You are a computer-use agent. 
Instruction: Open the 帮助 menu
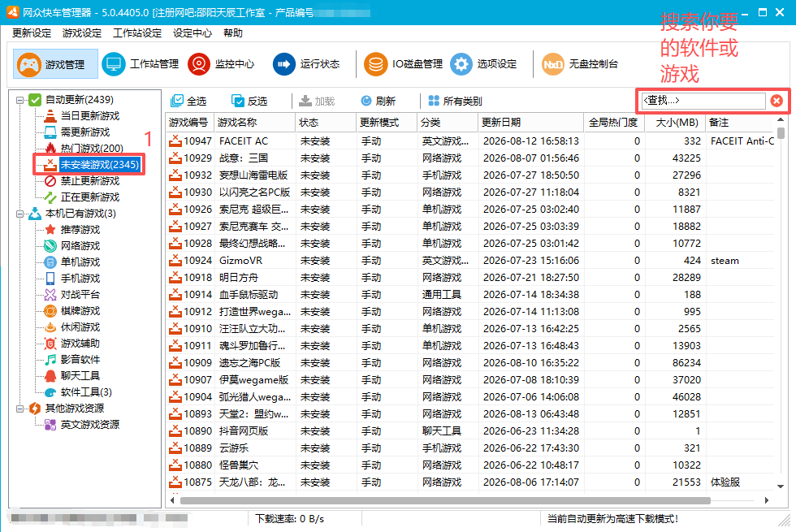point(233,33)
